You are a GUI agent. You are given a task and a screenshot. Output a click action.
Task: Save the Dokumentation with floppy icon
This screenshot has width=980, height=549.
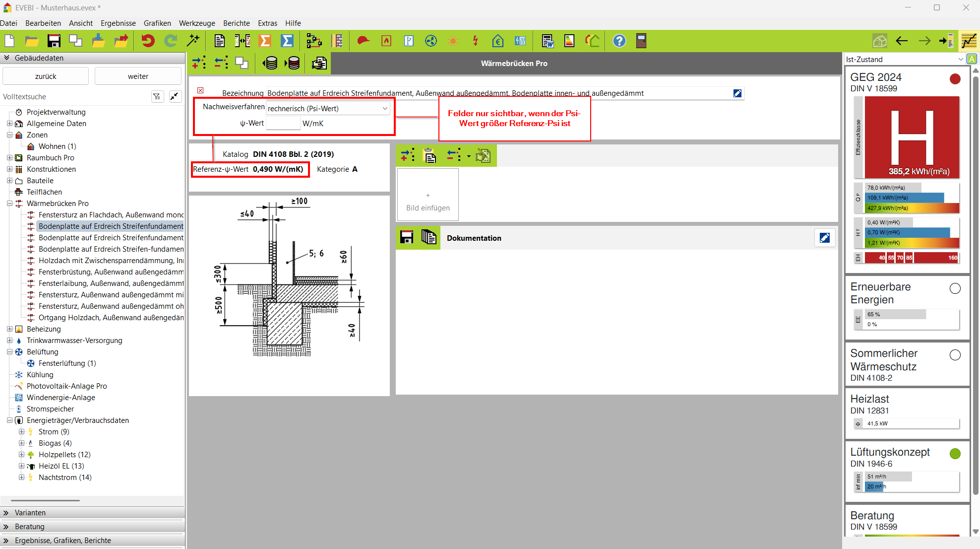tap(407, 238)
